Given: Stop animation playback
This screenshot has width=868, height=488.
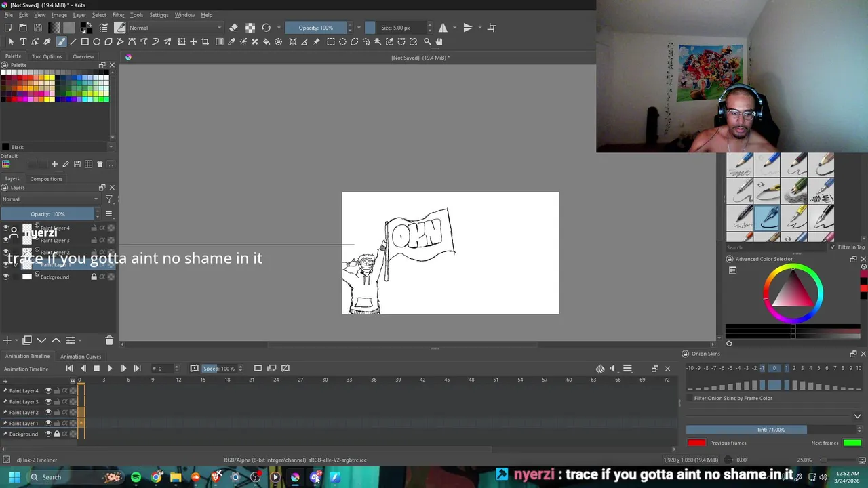Looking at the screenshot, I should pyautogui.click(x=96, y=368).
